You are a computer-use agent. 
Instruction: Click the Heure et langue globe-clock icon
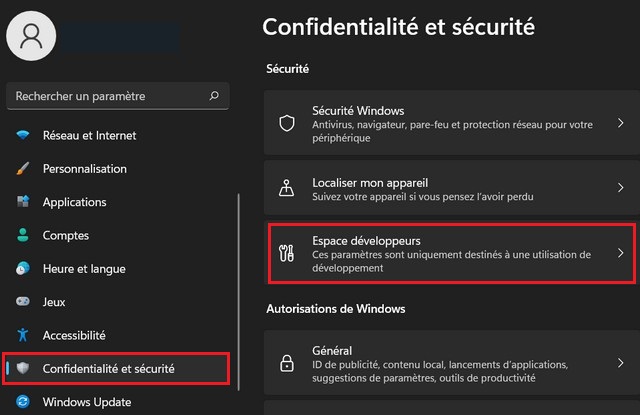pos(23,269)
